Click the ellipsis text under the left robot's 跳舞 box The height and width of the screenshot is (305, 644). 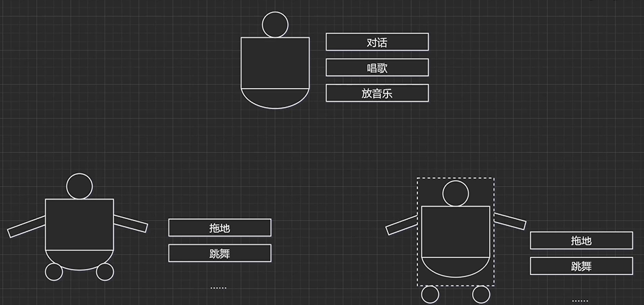coord(218,288)
